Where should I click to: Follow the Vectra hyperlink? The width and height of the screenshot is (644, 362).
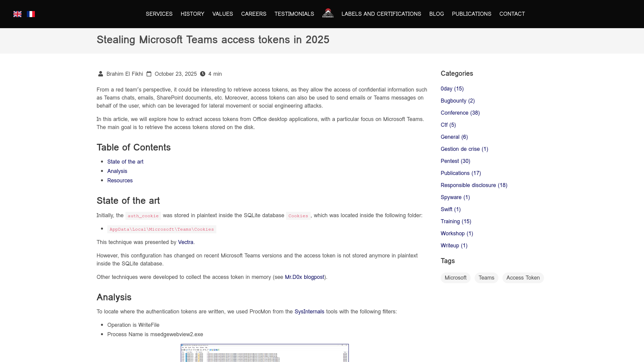point(185,242)
